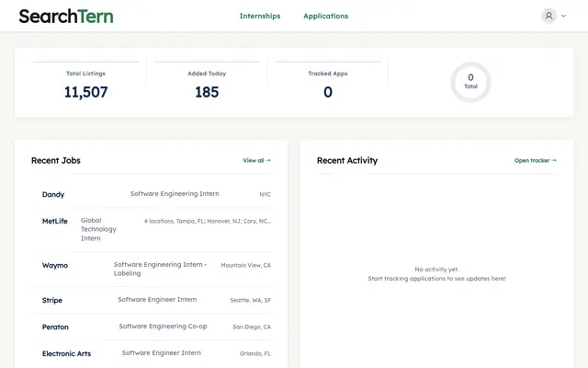Click the SearchTern logo
The width and height of the screenshot is (588, 368).
coord(66,17)
